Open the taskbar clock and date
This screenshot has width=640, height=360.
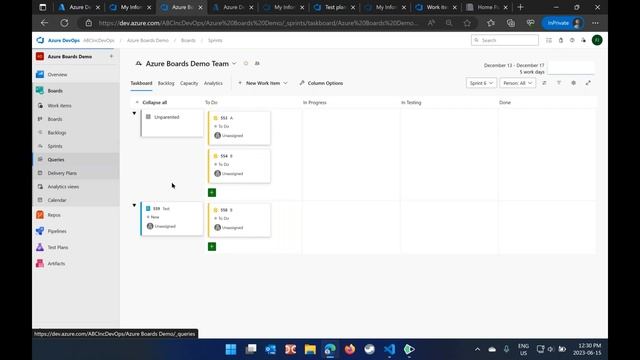point(587,349)
